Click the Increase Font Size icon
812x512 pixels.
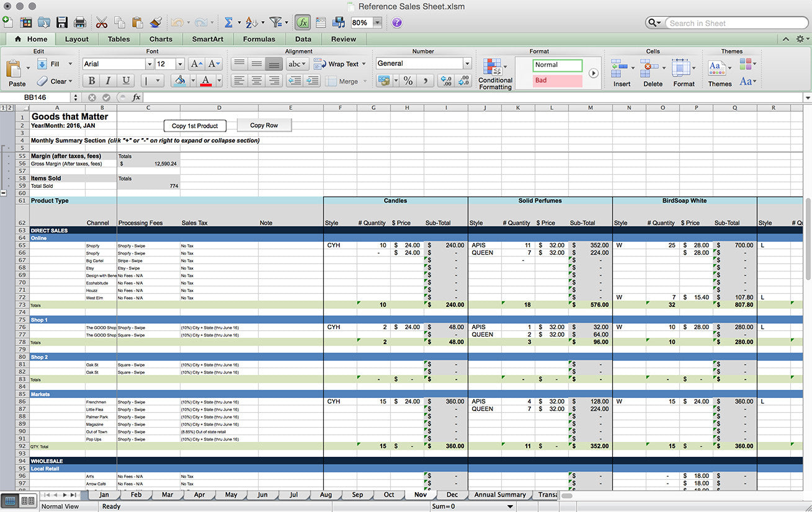(x=196, y=64)
